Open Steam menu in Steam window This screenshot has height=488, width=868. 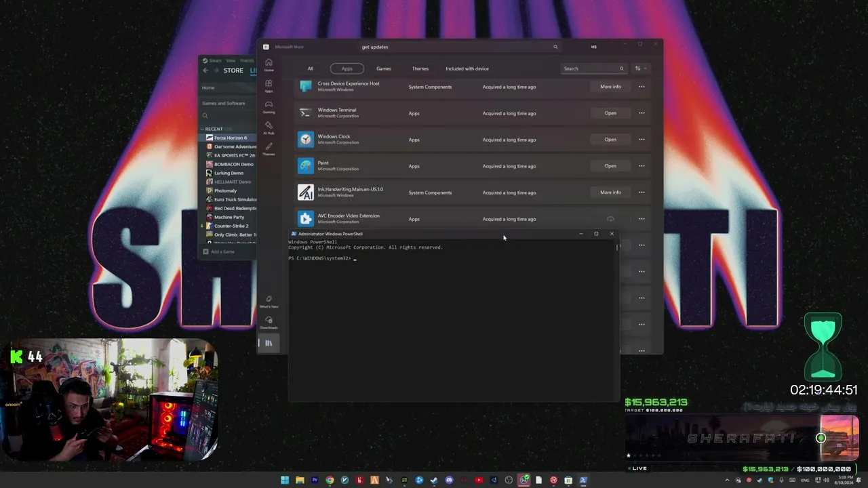tap(216, 60)
